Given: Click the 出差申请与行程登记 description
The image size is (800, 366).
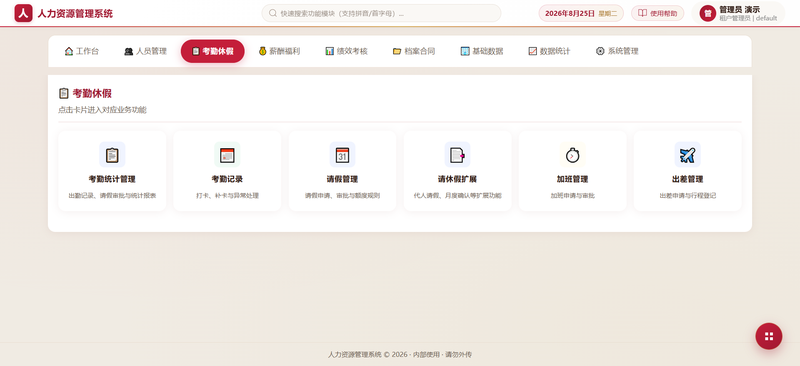Looking at the screenshot, I should click(x=688, y=196).
